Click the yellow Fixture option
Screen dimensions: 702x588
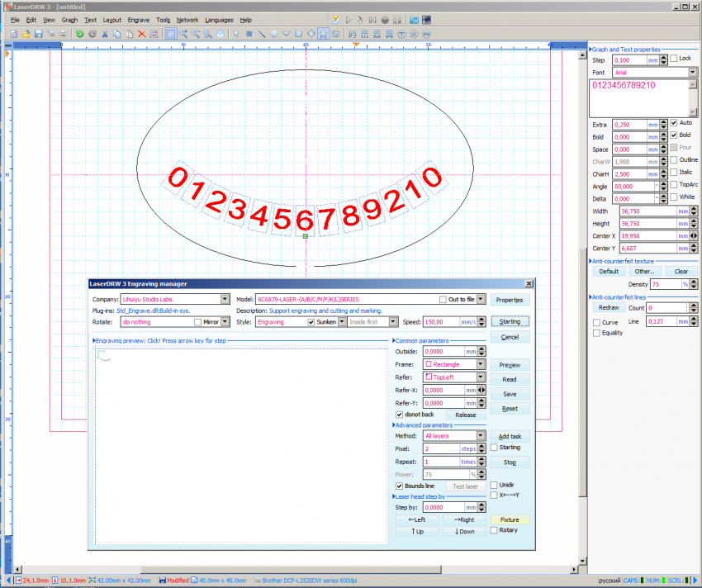click(510, 520)
